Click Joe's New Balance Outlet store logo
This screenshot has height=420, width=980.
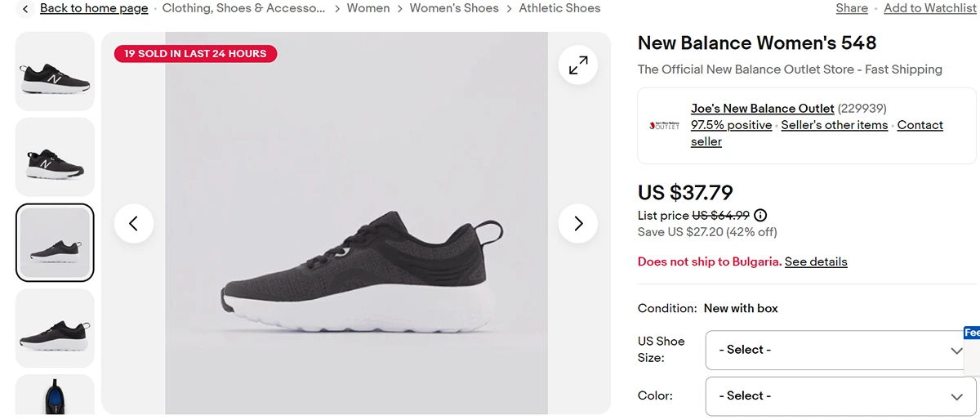pos(664,125)
